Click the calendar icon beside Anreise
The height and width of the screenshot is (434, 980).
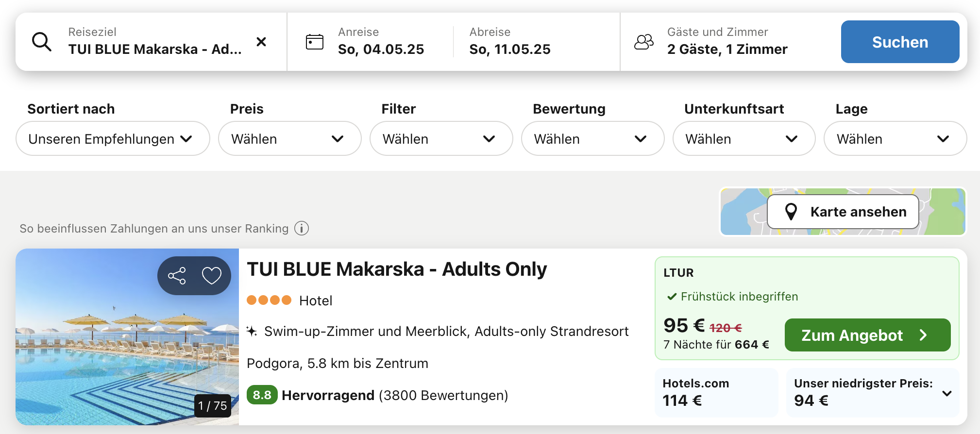(314, 42)
